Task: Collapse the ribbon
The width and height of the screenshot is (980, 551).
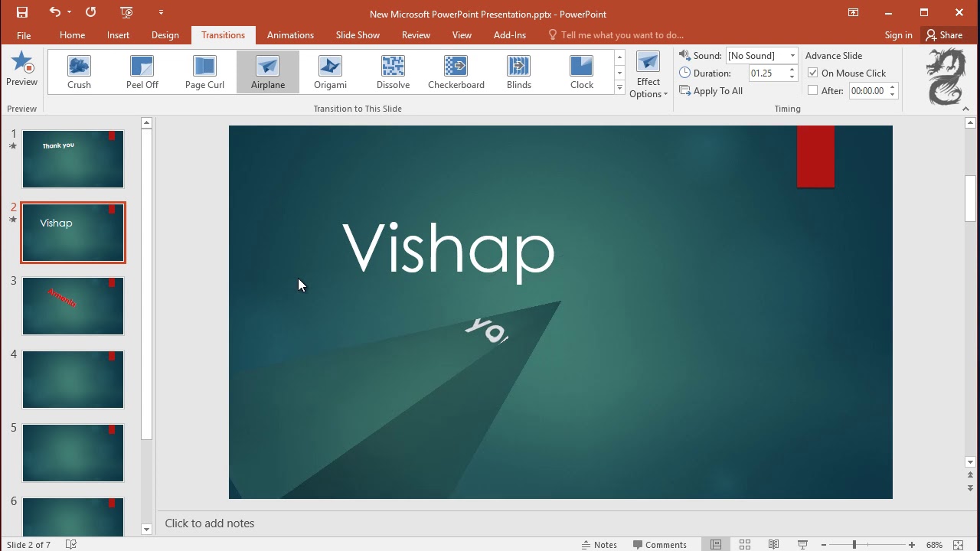Action: tap(965, 109)
